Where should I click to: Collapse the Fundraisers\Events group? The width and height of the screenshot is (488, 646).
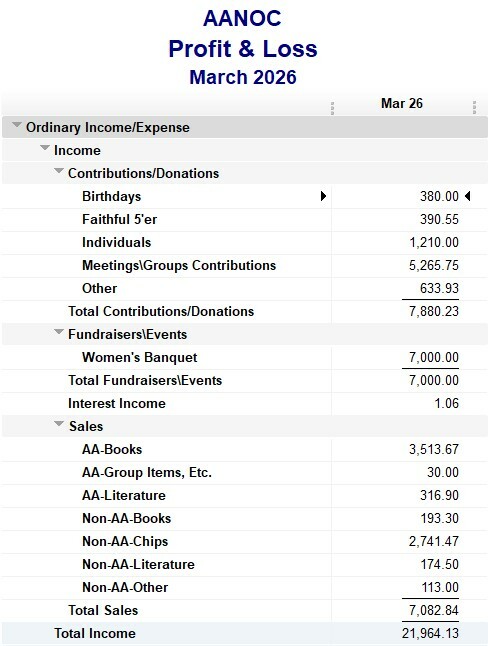point(59,332)
